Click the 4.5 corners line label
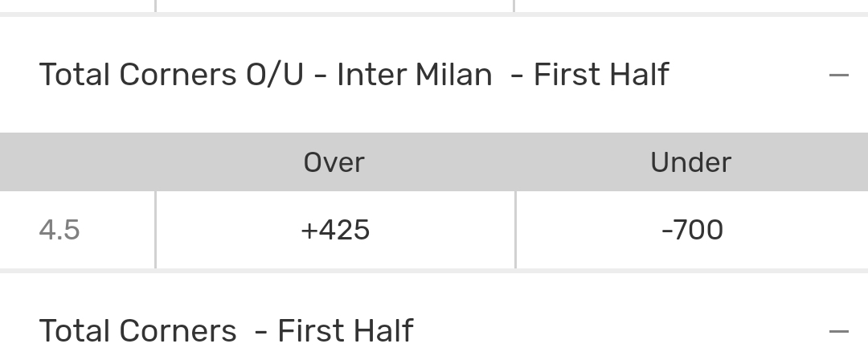The height and width of the screenshot is (356, 868). (x=59, y=231)
